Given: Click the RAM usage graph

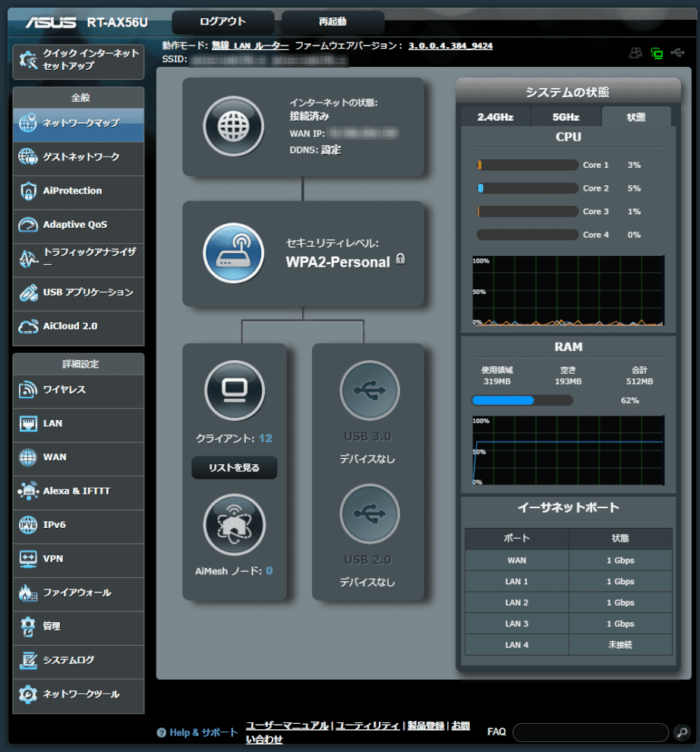Looking at the screenshot, I should pyautogui.click(x=568, y=450).
